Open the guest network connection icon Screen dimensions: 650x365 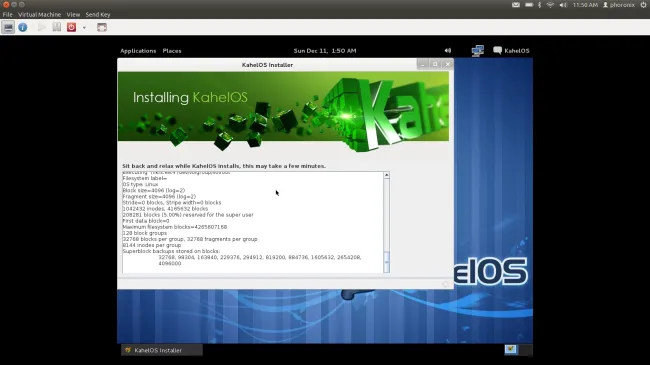pyautogui.click(x=478, y=51)
